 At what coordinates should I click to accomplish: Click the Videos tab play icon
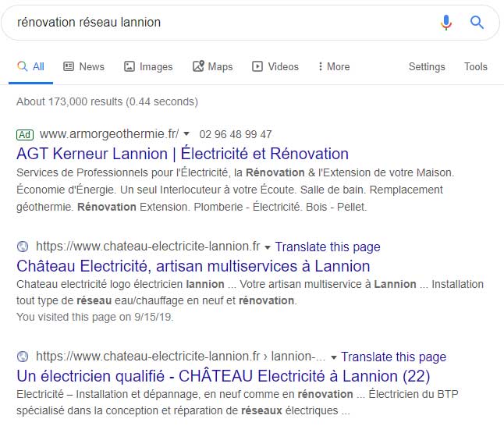tap(257, 66)
